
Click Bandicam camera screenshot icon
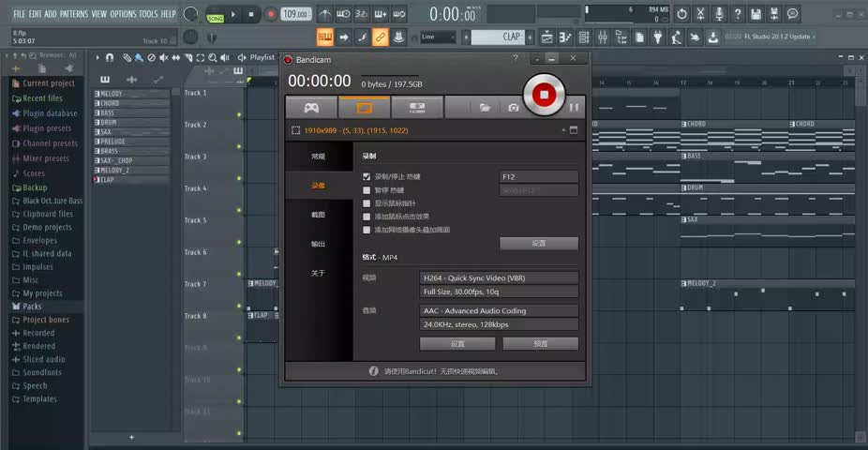coord(514,108)
